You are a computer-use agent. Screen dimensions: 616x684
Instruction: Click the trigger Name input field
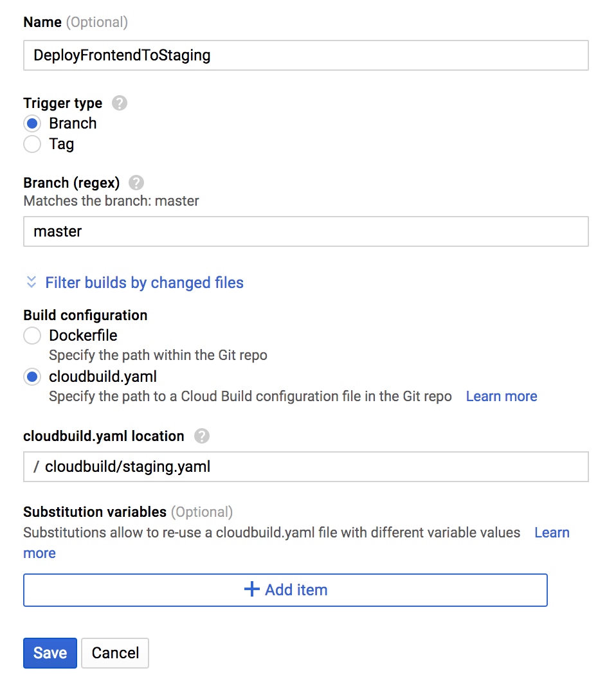(x=306, y=55)
